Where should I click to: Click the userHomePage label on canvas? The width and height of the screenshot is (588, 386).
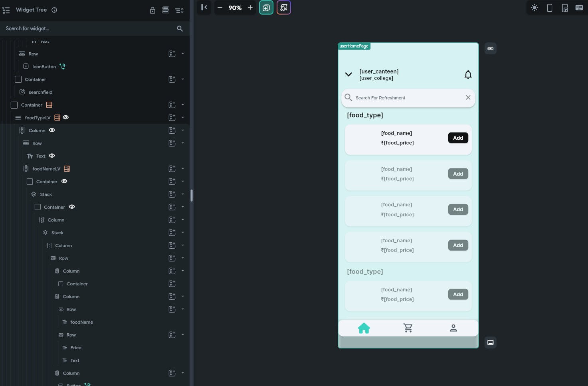point(354,46)
